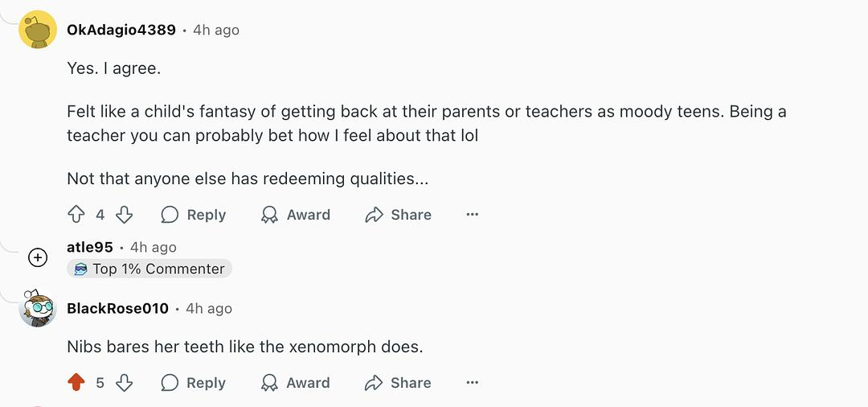Open BlackRose010's user profile

pyautogui.click(x=118, y=308)
